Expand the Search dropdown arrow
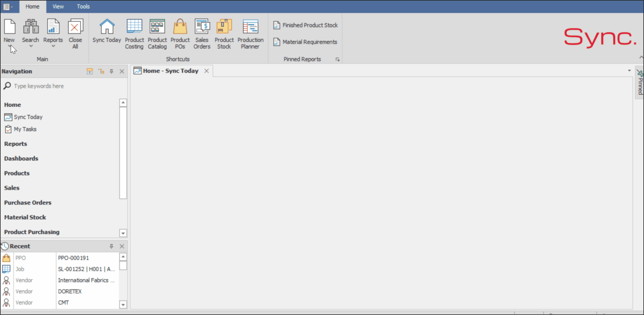Screen dimensions: 644x315 [x=31, y=46]
